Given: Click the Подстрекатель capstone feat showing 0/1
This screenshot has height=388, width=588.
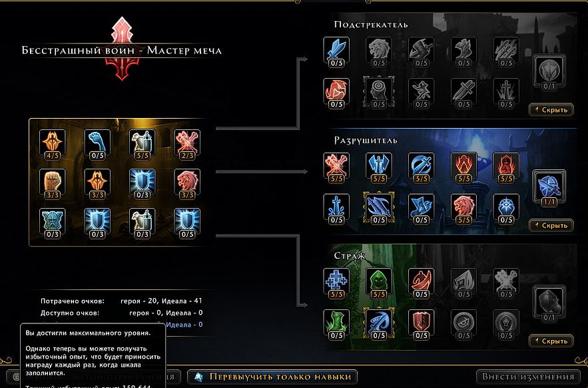Looking at the screenshot, I should [x=549, y=72].
